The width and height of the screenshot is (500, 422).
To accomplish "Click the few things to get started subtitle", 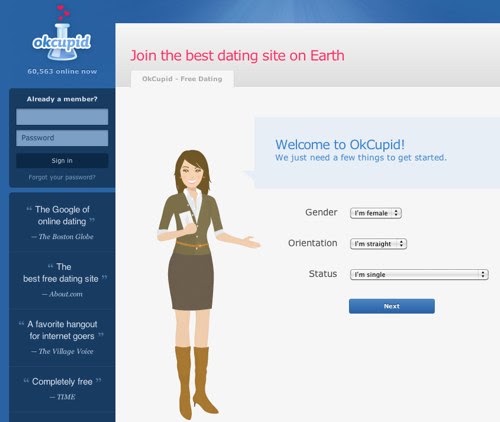I will [361, 158].
